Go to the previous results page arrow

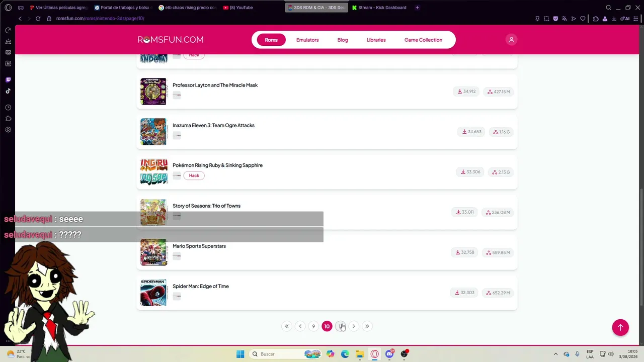pos(300,326)
